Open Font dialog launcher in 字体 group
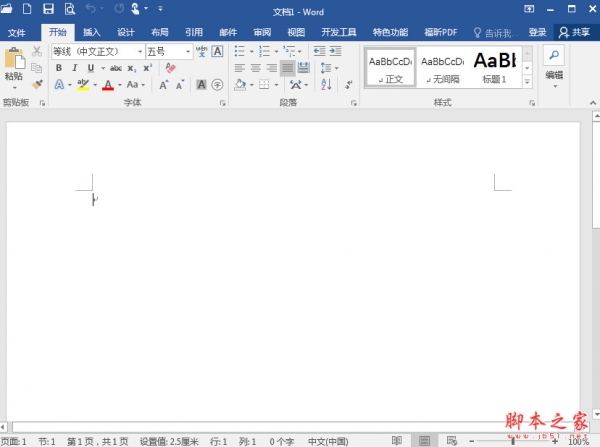This screenshot has width=600, height=447. coord(222,103)
